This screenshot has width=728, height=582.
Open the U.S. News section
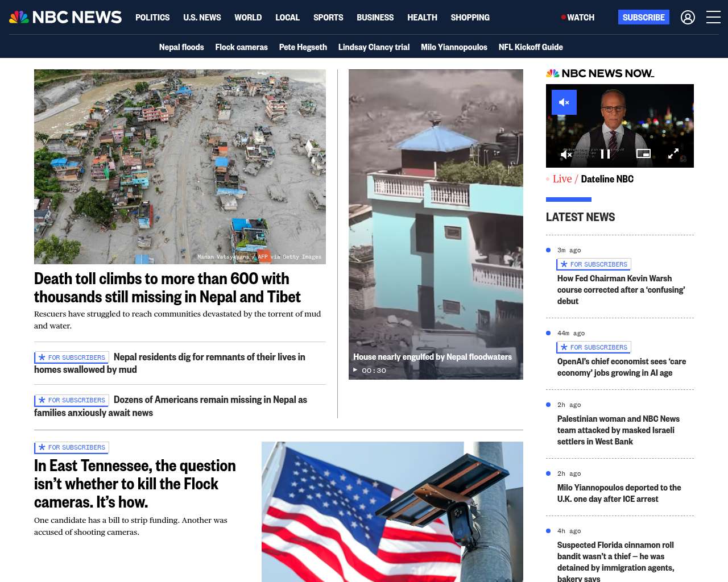[202, 17]
